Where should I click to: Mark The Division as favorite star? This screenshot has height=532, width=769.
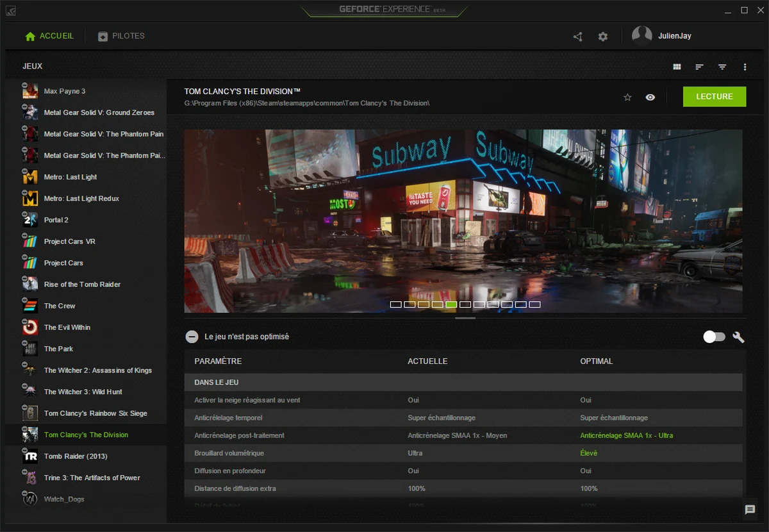click(627, 97)
